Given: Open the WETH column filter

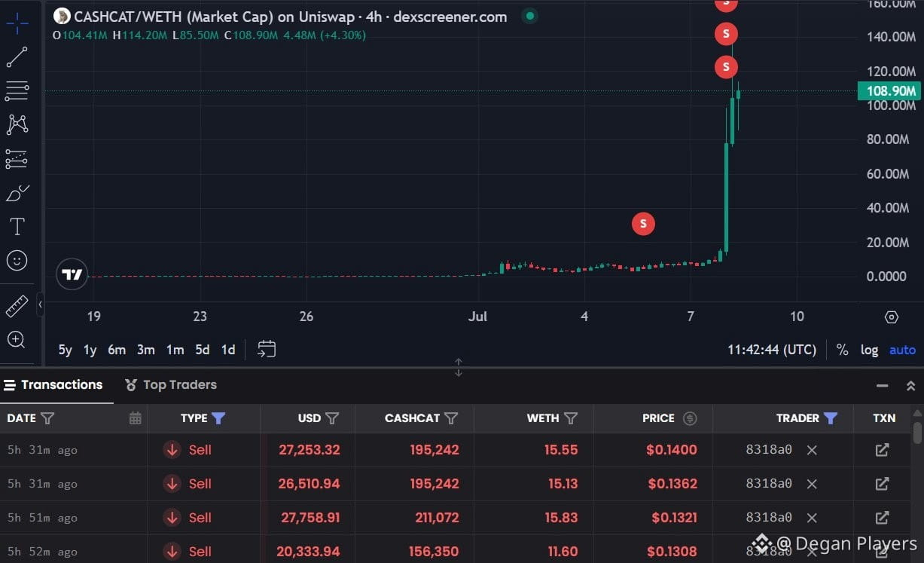Looking at the screenshot, I should [x=571, y=418].
